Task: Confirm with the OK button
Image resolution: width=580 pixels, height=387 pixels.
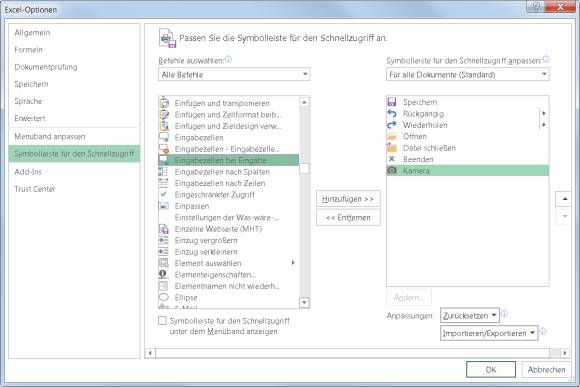Action: pyautogui.click(x=491, y=369)
